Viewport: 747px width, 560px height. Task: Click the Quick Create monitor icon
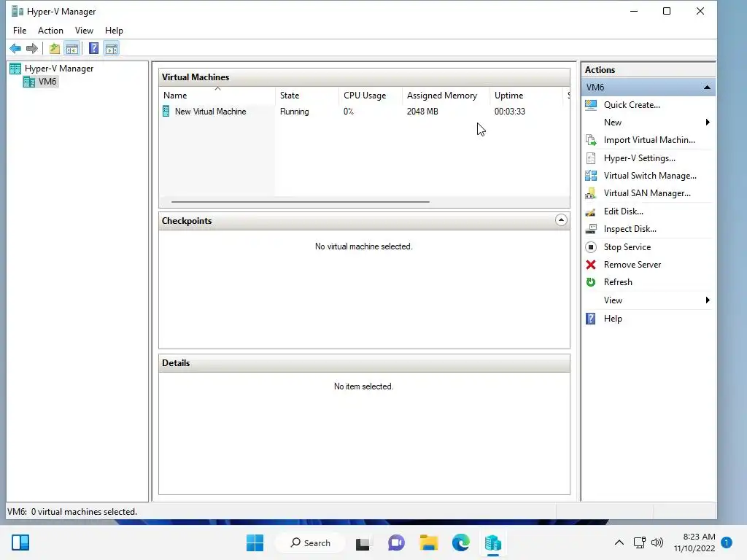[591, 105]
